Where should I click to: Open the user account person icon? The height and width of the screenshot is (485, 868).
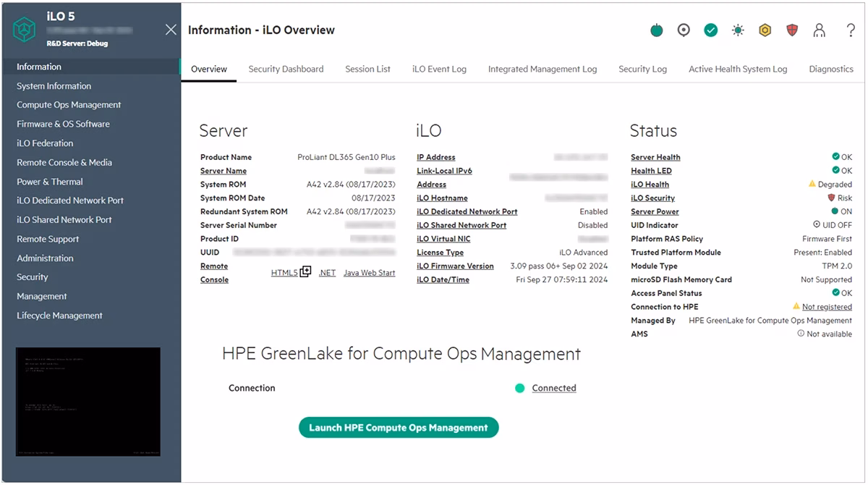point(820,30)
